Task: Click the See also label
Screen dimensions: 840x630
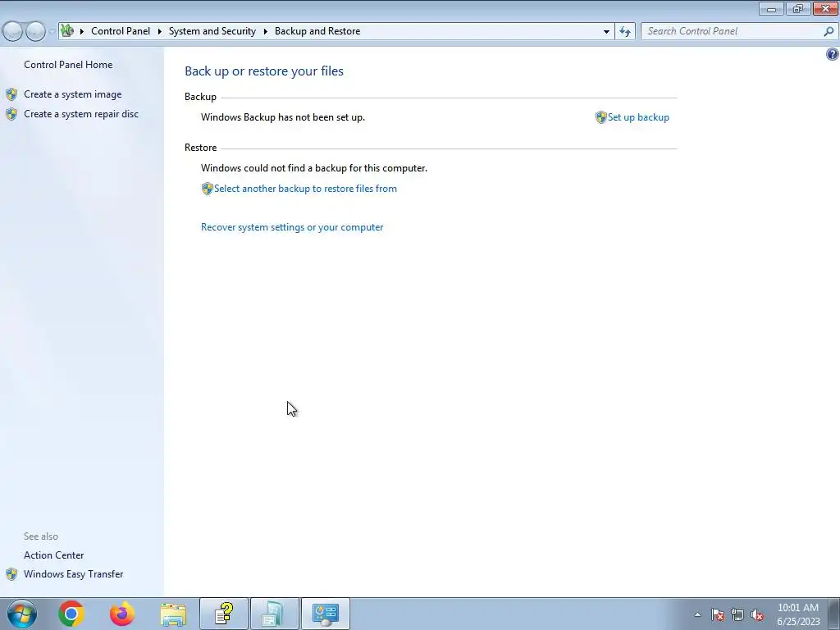Action: [41, 536]
